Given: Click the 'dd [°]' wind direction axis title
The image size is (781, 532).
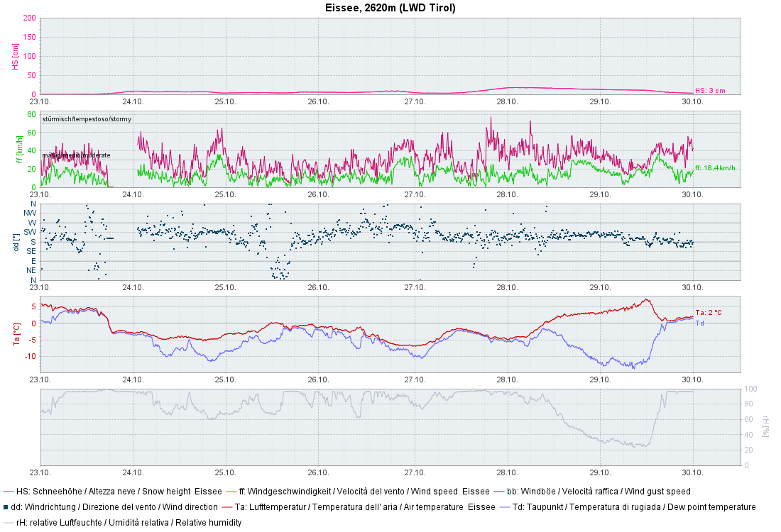Looking at the screenshot, I should click(17, 242).
